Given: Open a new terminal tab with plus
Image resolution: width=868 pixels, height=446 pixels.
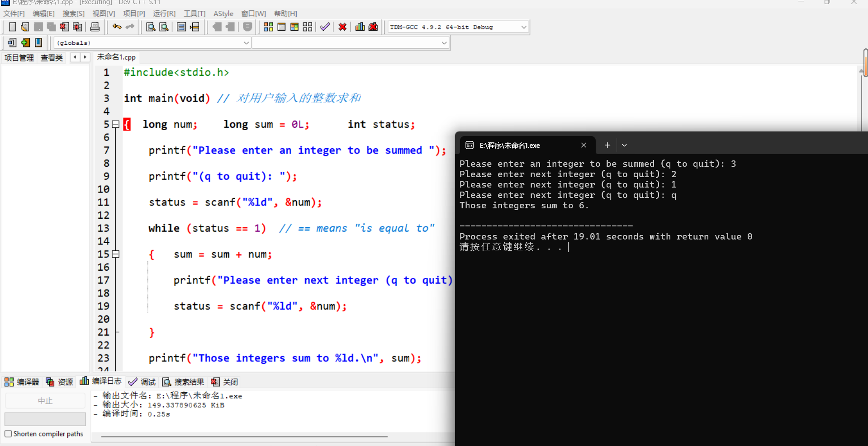Looking at the screenshot, I should [607, 145].
